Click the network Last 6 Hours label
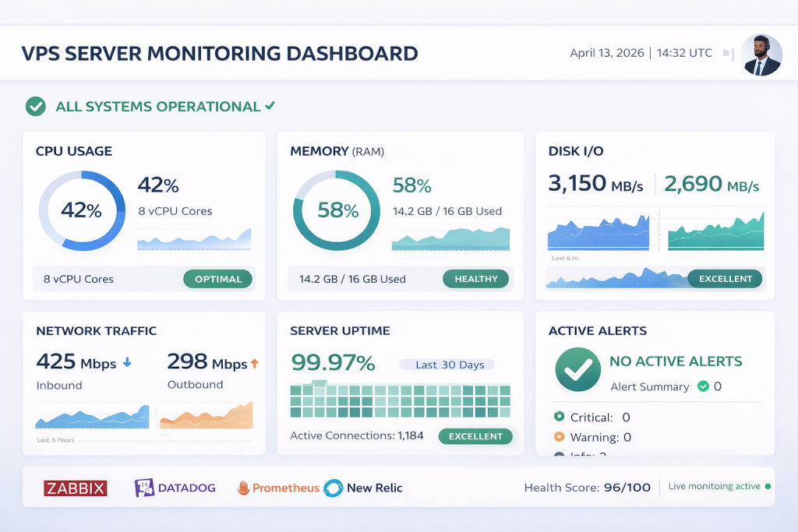Image resolution: width=798 pixels, height=532 pixels. click(x=55, y=440)
